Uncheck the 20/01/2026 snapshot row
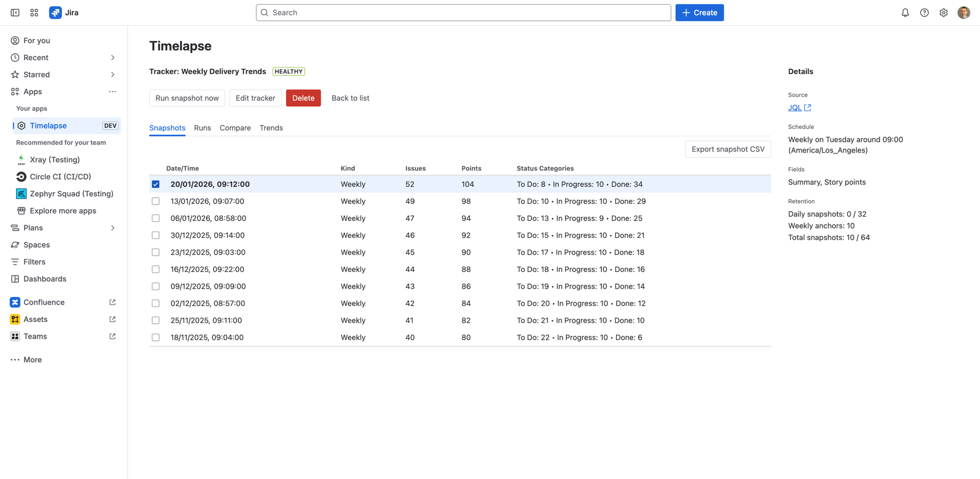 156,184
